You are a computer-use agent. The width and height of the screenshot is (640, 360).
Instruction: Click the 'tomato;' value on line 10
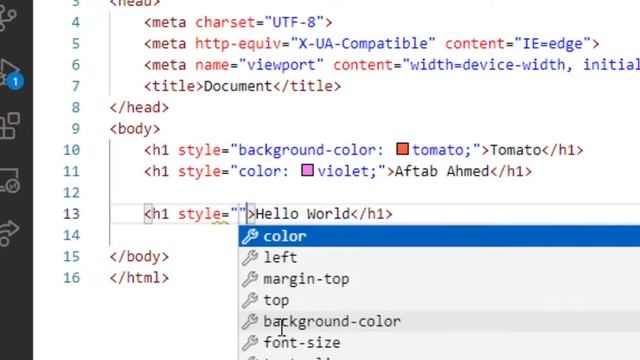tap(442, 150)
